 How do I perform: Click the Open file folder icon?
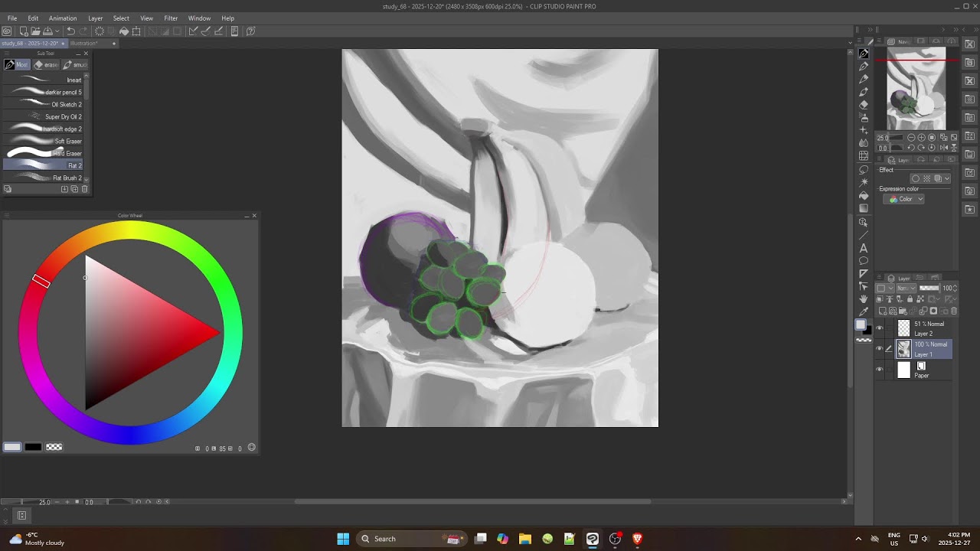click(35, 31)
